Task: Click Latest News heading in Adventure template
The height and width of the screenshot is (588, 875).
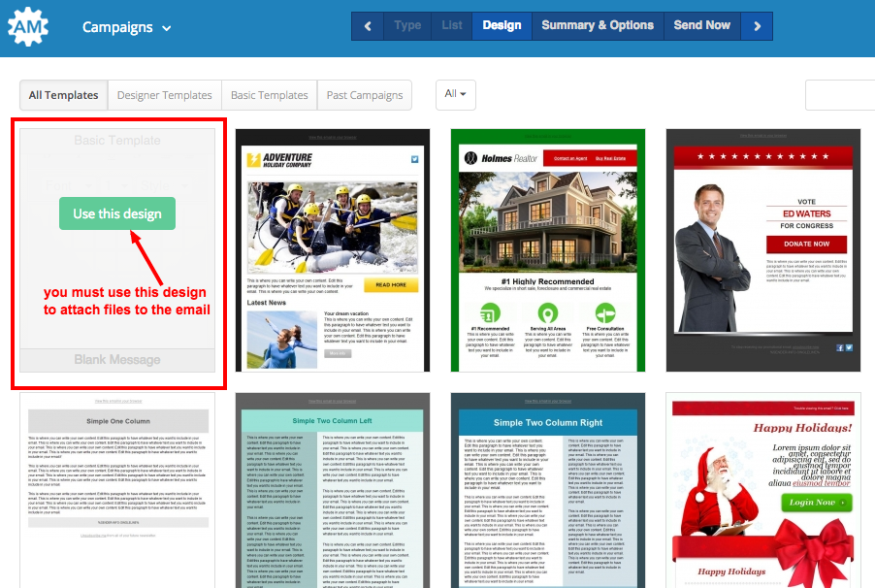Action: [x=267, y=303]
